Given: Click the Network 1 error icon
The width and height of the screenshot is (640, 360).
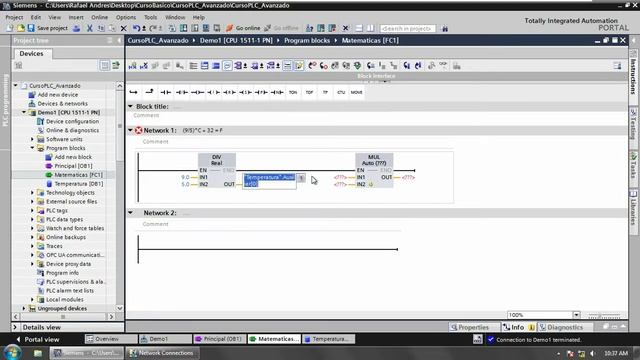Looking at the screenshot, I should pyautogui.click(x=139, y=130).
